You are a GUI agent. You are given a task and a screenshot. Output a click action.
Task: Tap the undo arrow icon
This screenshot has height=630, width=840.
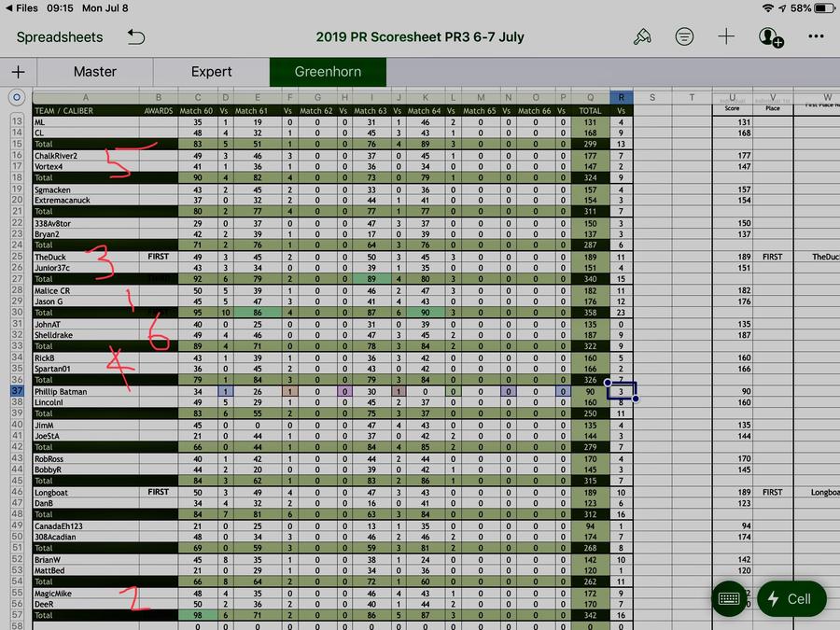point(136,37)
